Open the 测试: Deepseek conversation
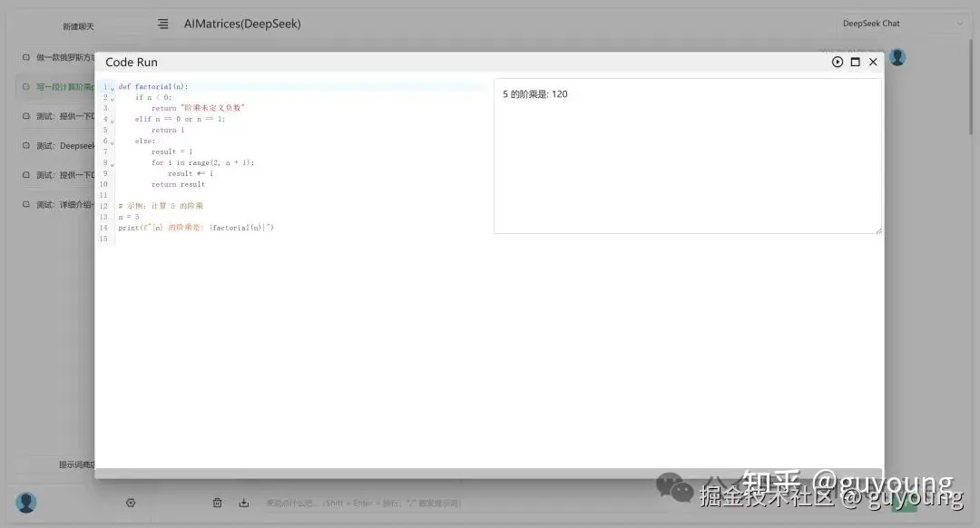This screenshot has width=980, height=528. tap(57, 145)
